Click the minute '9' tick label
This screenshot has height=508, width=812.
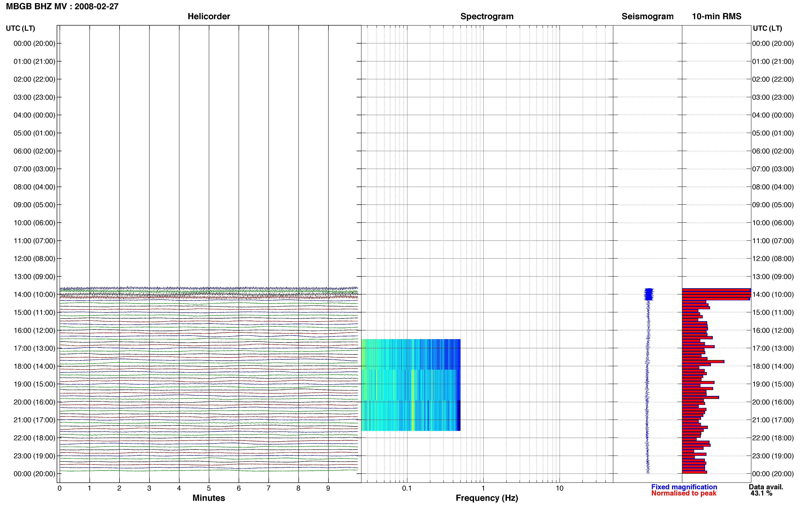pos(328,488)
